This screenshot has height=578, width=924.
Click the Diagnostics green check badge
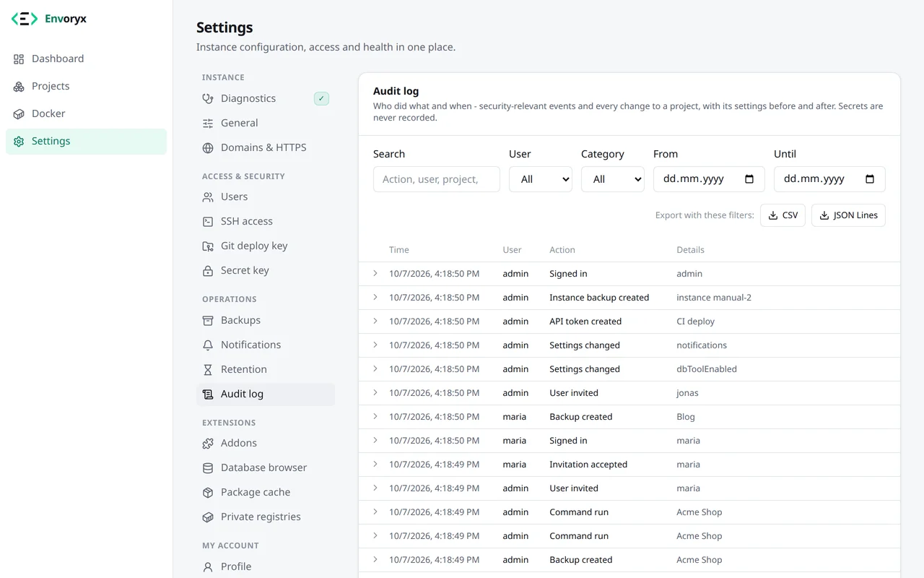pos(321,98)
